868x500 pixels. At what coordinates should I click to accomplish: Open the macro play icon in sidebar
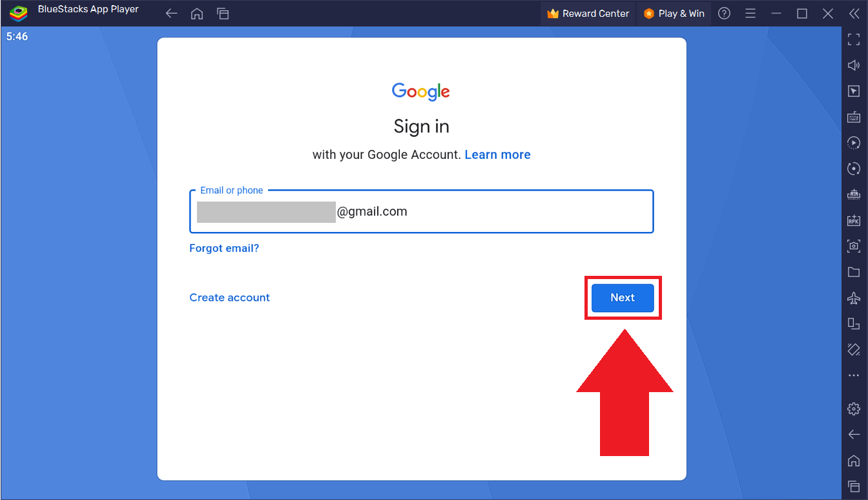coord(854,143)
